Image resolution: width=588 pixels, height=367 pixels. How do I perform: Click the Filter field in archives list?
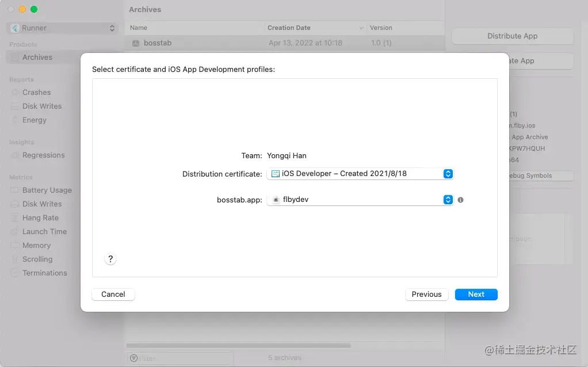[x=181, y=358]
